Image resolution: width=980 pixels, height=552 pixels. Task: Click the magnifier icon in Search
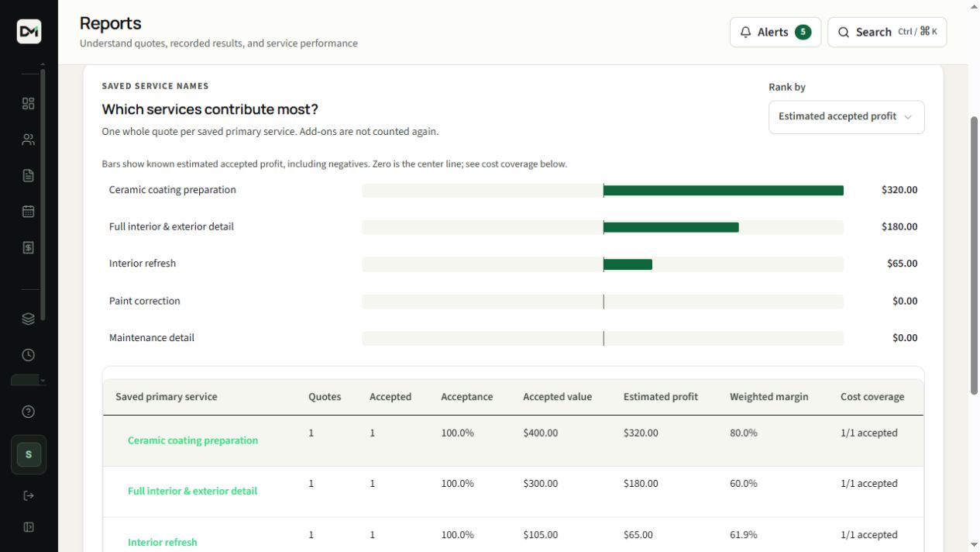click(844, 32)
